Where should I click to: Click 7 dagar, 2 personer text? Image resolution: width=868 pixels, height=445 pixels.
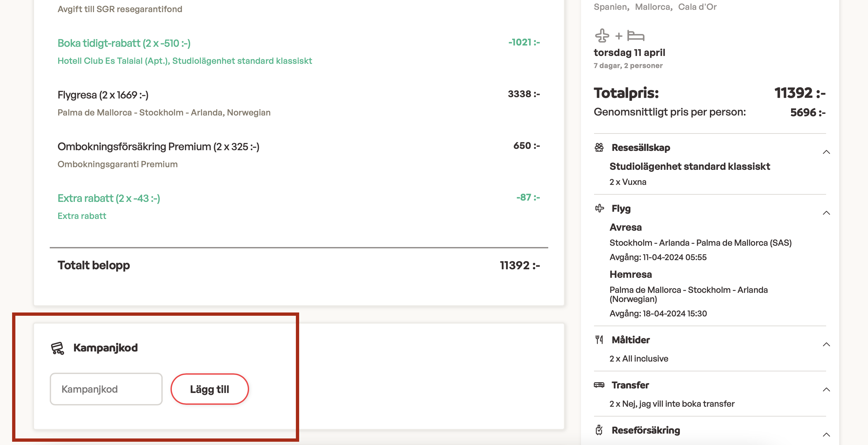(x=628, y=66)
